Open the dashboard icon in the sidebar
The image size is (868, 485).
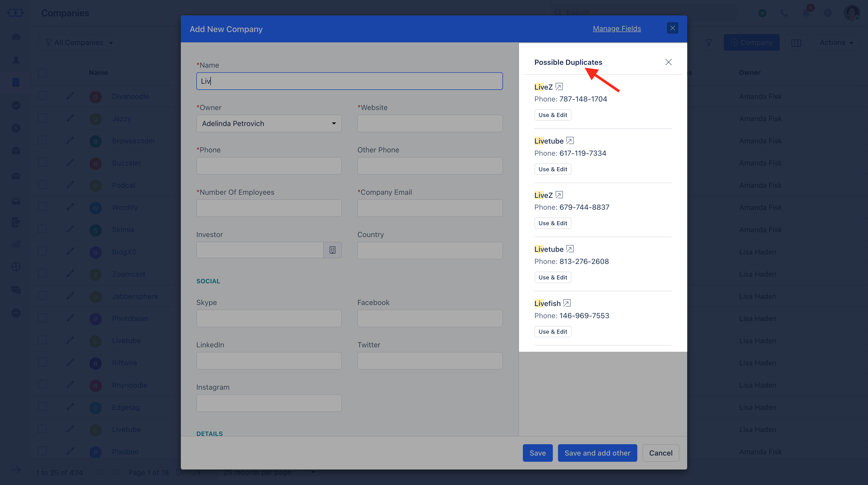[16, 37]
